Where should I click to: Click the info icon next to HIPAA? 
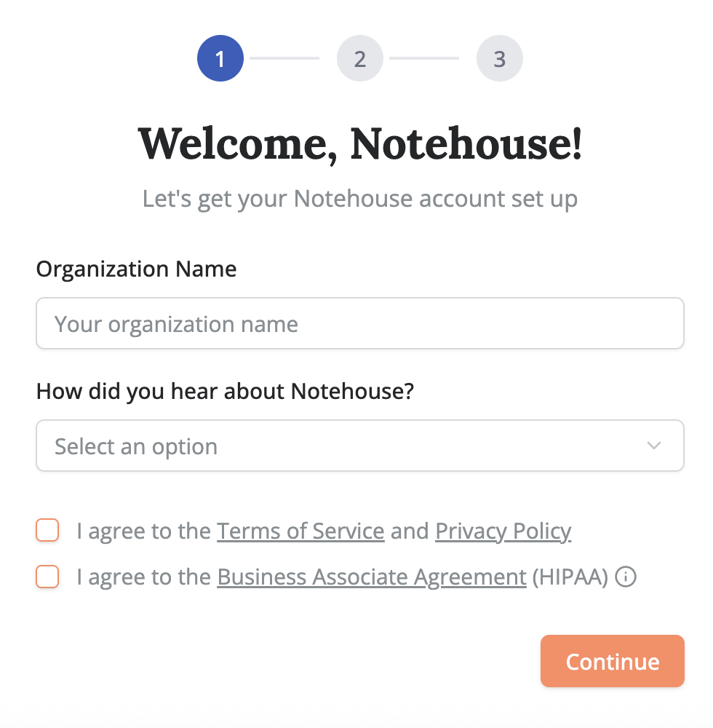click(626, 577)
